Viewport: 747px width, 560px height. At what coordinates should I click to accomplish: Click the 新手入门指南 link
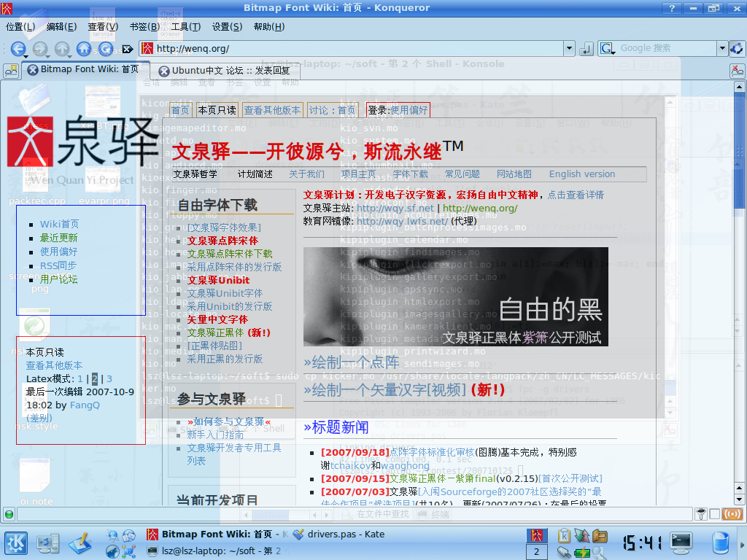point(215,435)
